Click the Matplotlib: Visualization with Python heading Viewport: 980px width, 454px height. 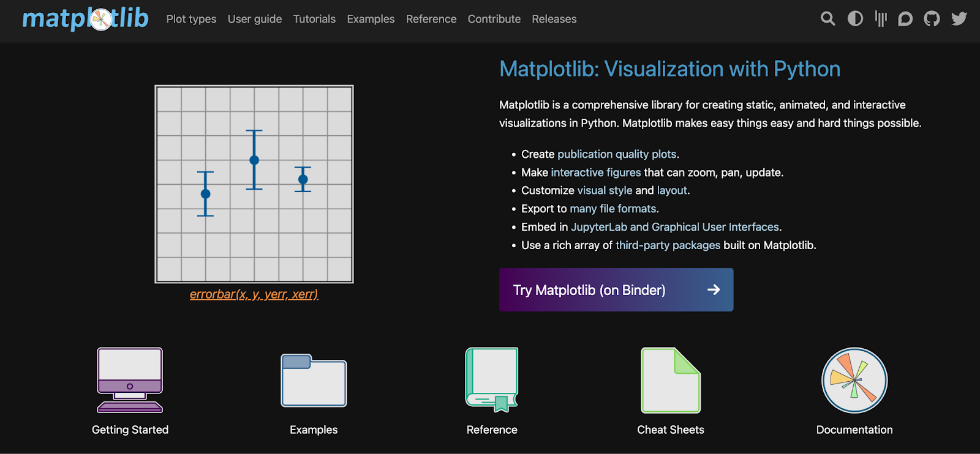(x=669, y=69)
